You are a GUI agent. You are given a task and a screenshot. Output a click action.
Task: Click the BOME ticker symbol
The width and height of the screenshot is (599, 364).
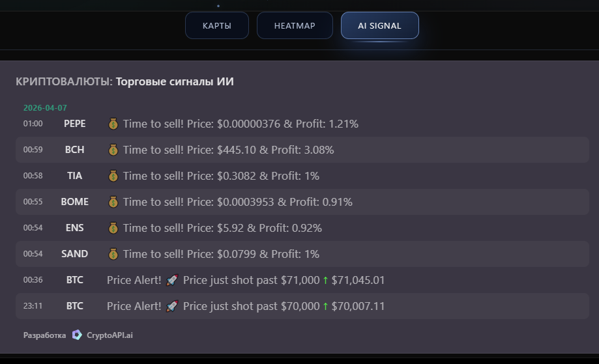tap(74, 202)
